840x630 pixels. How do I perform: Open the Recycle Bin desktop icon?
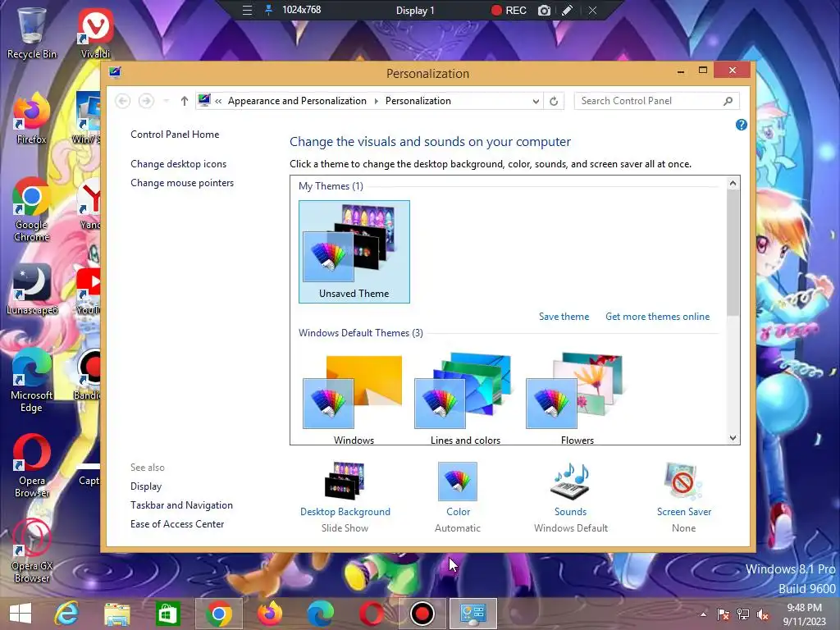click(x=31, y=32)
